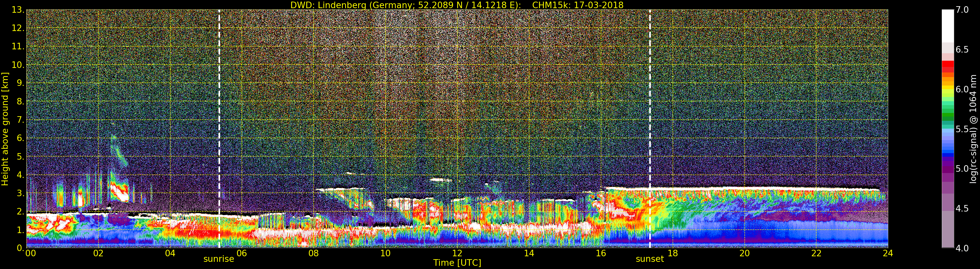
Task: Click the 'CHM15k: 17-03-2018' title text
Action: (x=578, y=5)
